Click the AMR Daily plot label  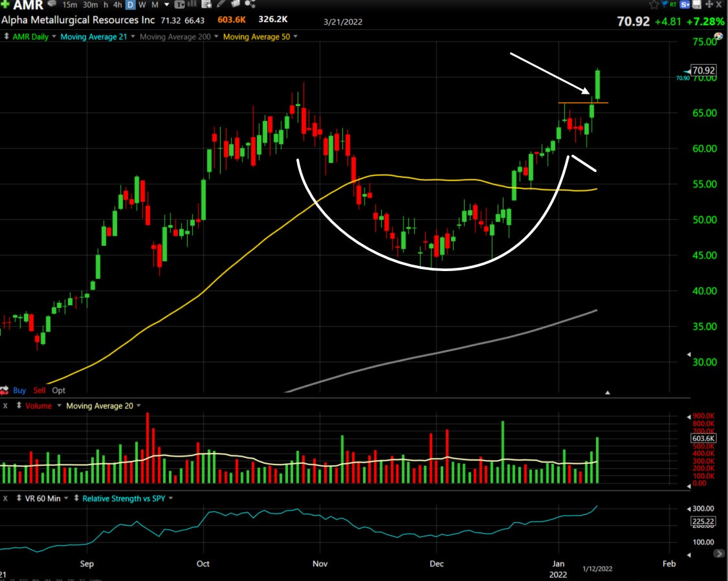[30, 37]
